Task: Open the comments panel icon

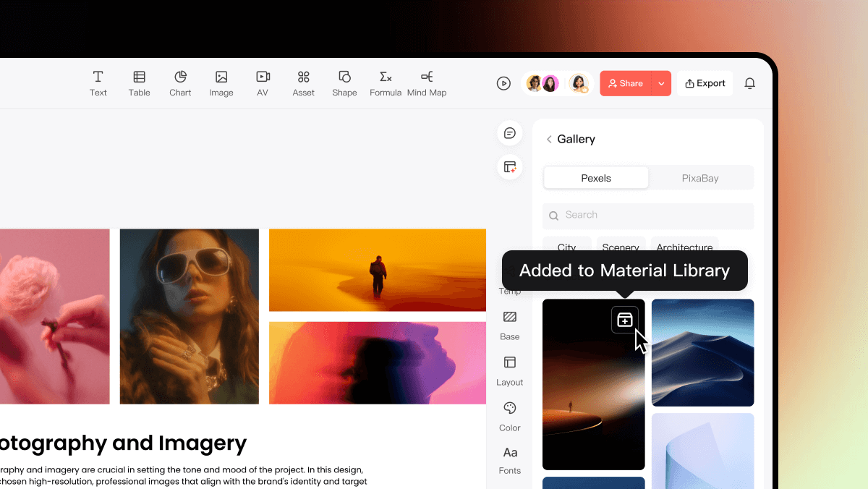Action: pos(510,133)
